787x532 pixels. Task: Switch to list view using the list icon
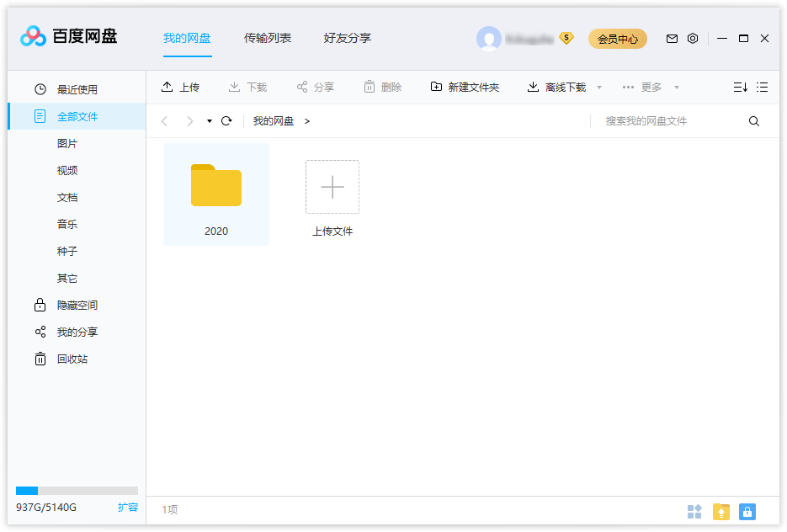point(763,87)
